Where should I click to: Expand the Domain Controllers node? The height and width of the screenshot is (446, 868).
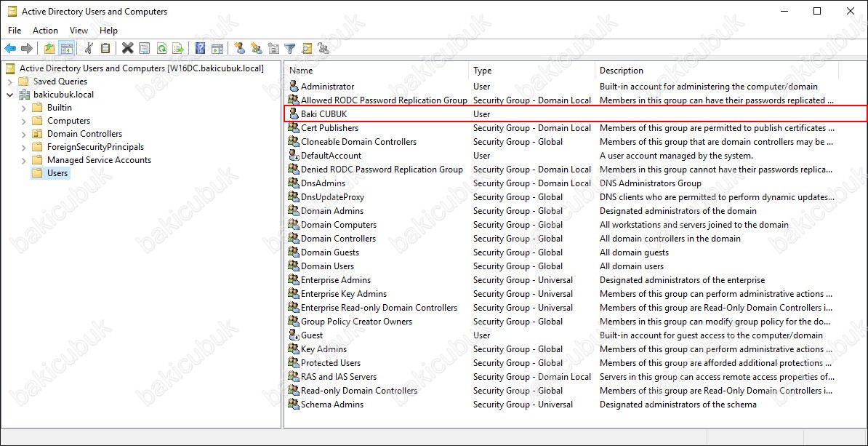pos(24,134)
